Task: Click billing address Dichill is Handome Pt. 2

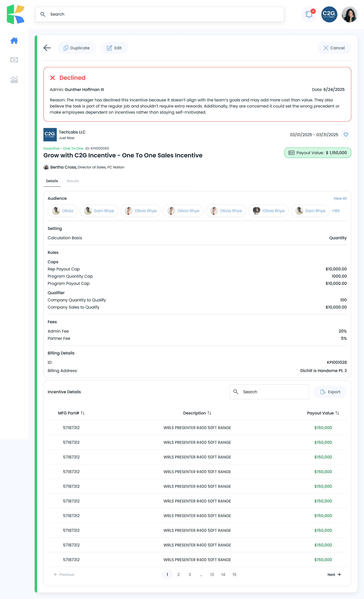Action: pyautogui.click(x=323, y=370)
